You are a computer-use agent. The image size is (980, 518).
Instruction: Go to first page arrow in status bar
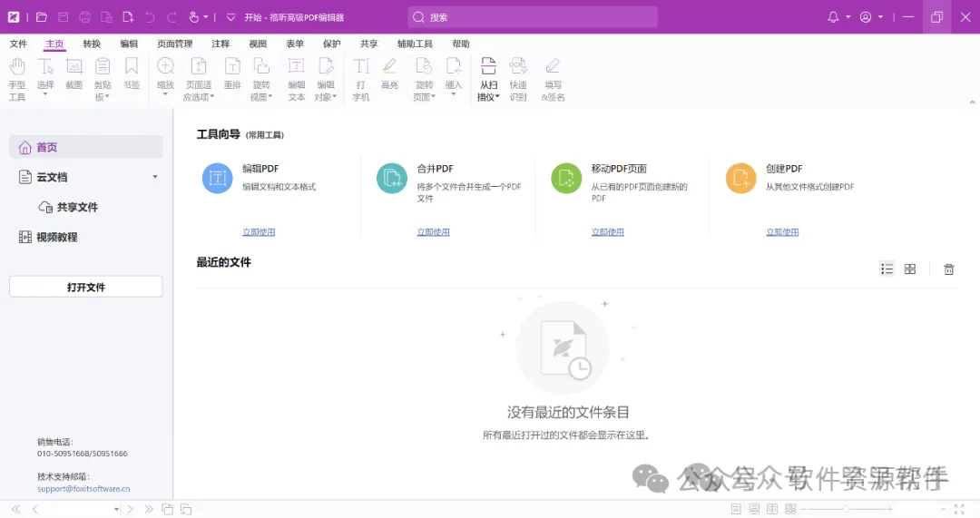coord(16,509)
